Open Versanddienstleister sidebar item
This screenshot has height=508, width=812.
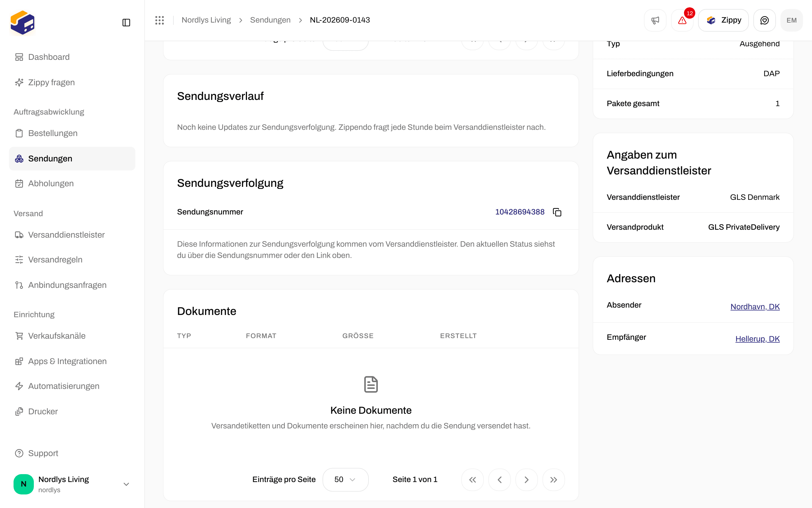click(72, 235)
